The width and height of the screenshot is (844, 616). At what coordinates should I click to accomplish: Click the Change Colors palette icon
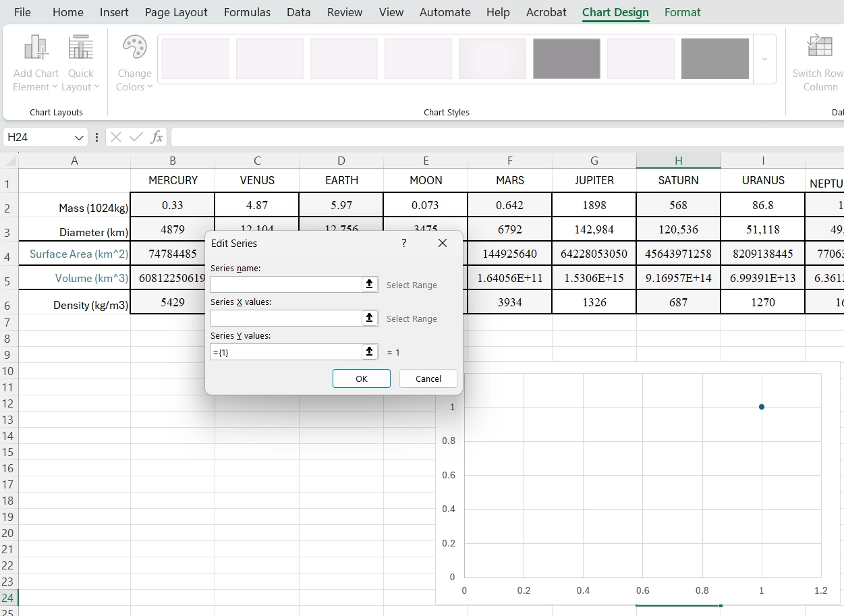tap(134, 49)
